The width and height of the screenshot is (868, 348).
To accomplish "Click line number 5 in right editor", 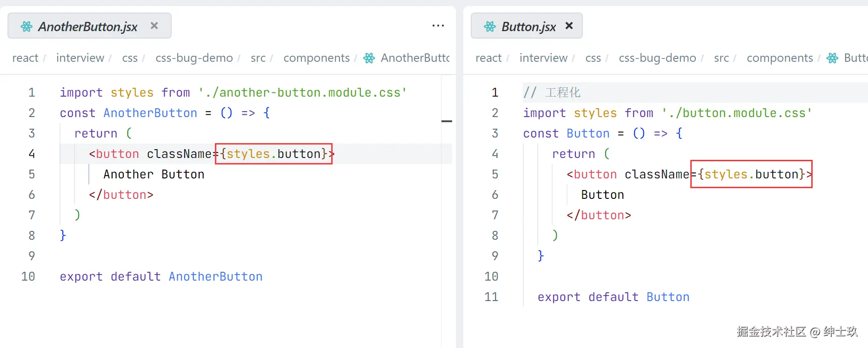I will 495,174.
